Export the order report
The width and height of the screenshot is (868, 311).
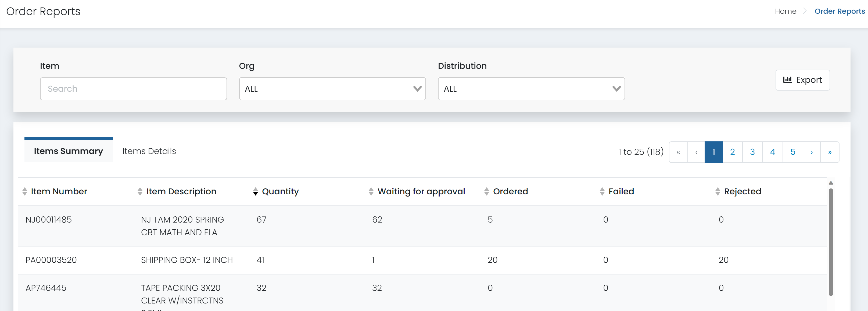pos(802,80)
